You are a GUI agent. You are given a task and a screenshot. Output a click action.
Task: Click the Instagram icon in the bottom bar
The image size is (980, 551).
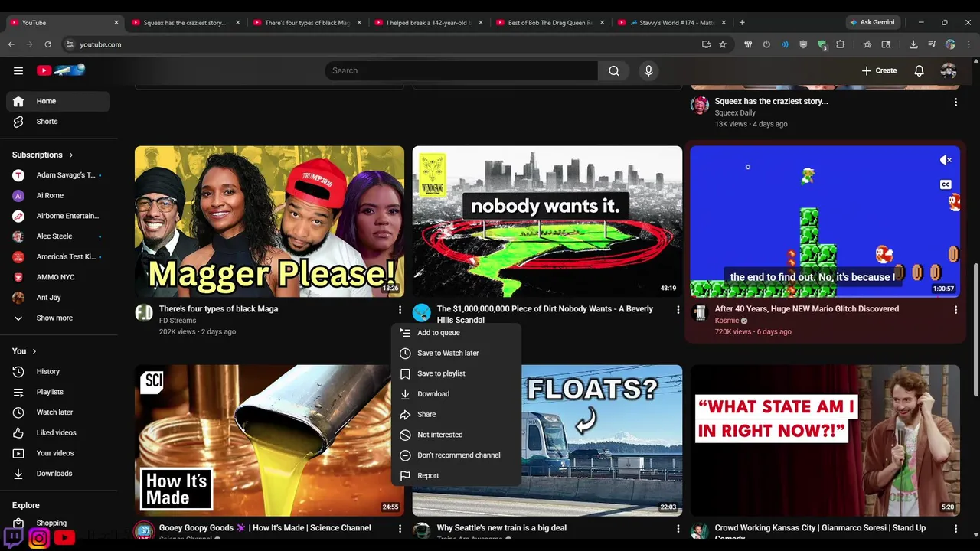pyautogui.click(x=39, y=538)
